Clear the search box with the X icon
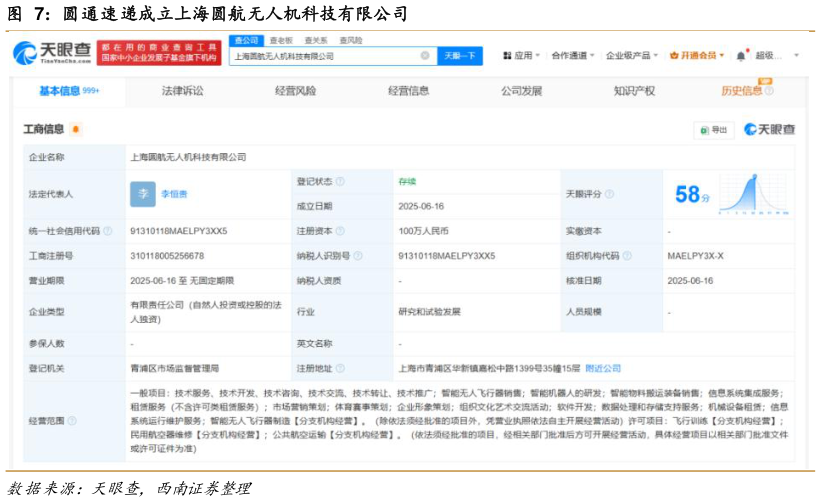The height and width of the screenshot is (502, 821). (425, 55)
